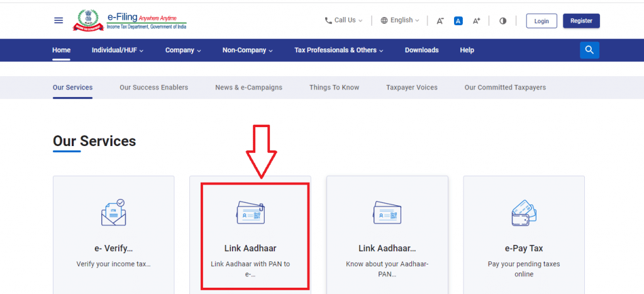Switch to Things To Know tab
This screenshot has width=644, height=294.
click(x=335, y=88)
